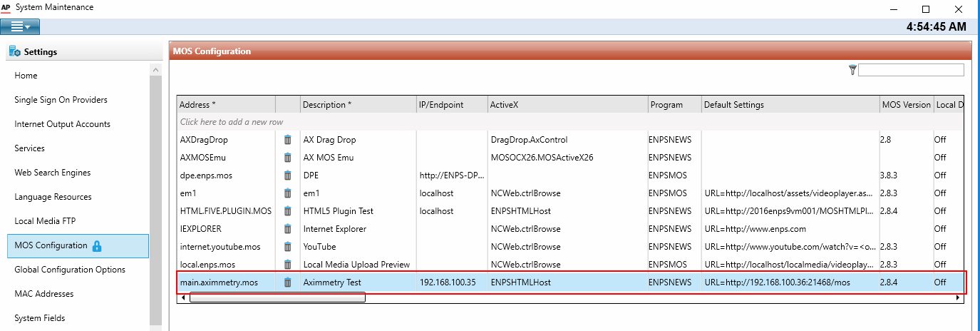Open Single Sign On Providers settings

click(x=61, y=100)
